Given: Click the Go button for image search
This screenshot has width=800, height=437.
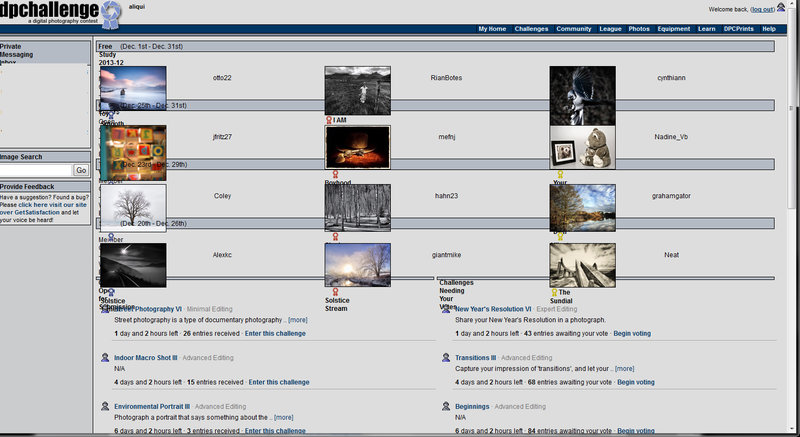Looking at the screenshot, I should (x=81, y=170).
